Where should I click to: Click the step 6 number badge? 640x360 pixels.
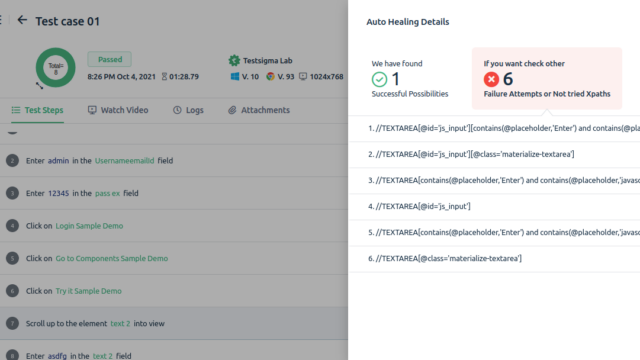[12, 291]
